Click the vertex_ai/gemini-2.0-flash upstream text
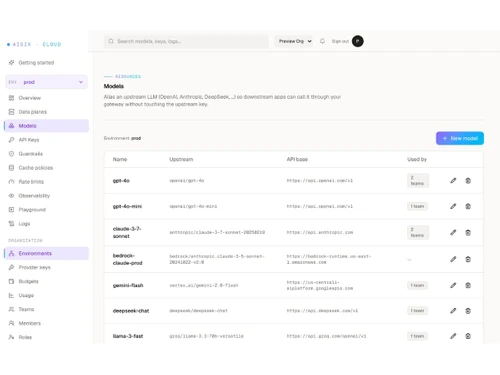The image size is (500, 375). 204,285
